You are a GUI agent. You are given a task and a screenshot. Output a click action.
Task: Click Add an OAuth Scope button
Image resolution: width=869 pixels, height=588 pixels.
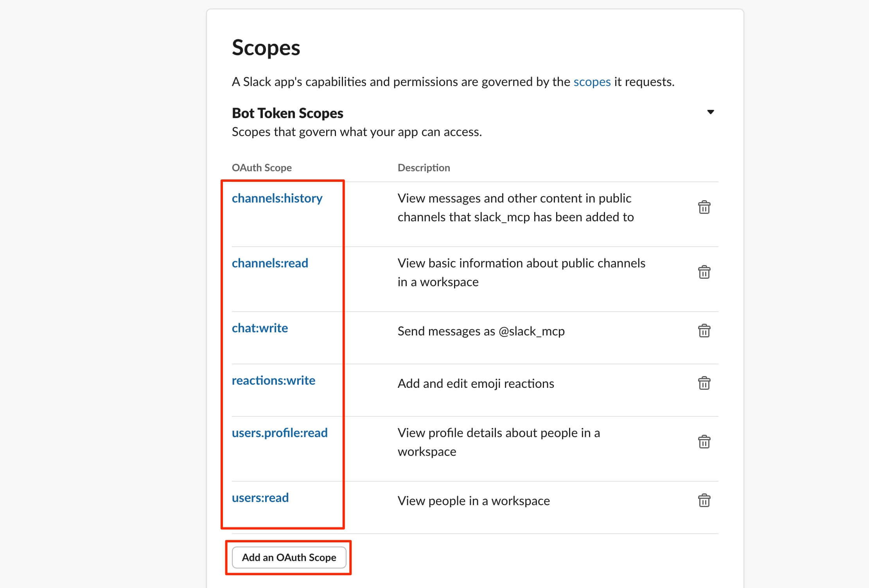(x=289, y=557)
